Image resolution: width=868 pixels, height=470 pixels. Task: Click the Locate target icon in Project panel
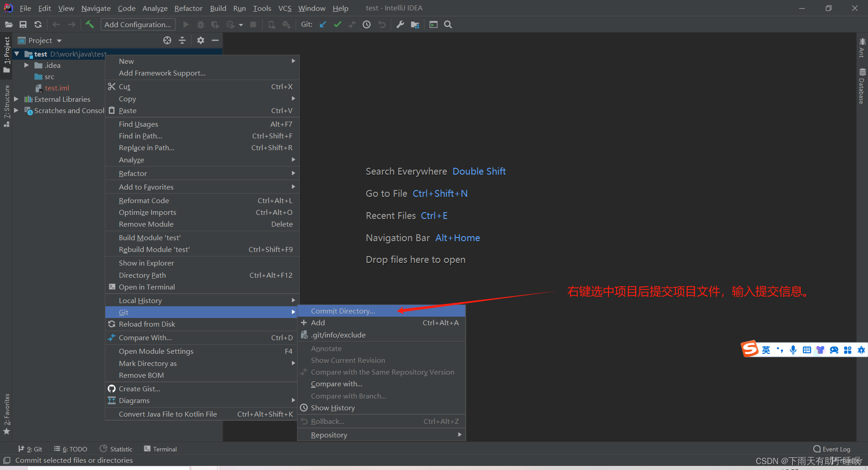tap(167, 40)
